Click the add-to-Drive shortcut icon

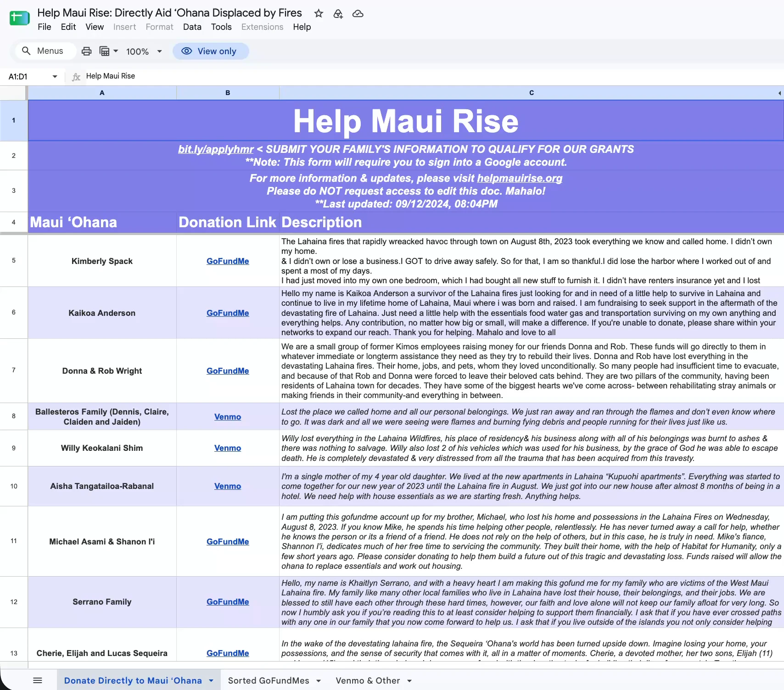point(338,14)
